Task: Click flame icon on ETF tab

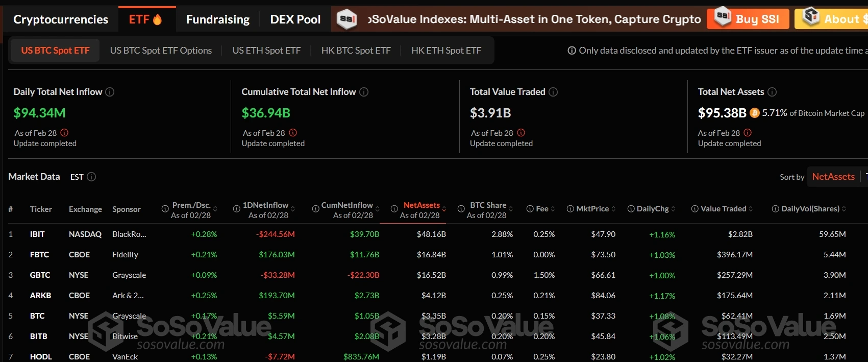Action: click(157, 19)
